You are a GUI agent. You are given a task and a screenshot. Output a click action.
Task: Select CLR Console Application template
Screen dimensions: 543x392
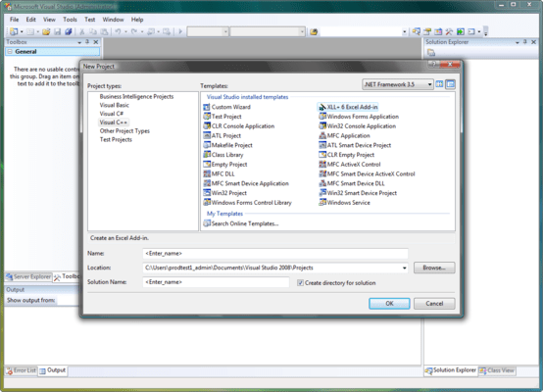(239, 126)
